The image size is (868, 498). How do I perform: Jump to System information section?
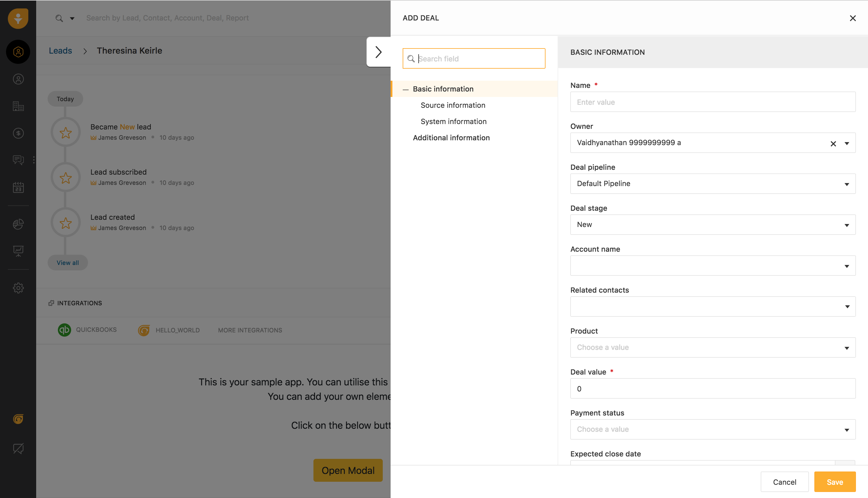(x=454, y=121)
